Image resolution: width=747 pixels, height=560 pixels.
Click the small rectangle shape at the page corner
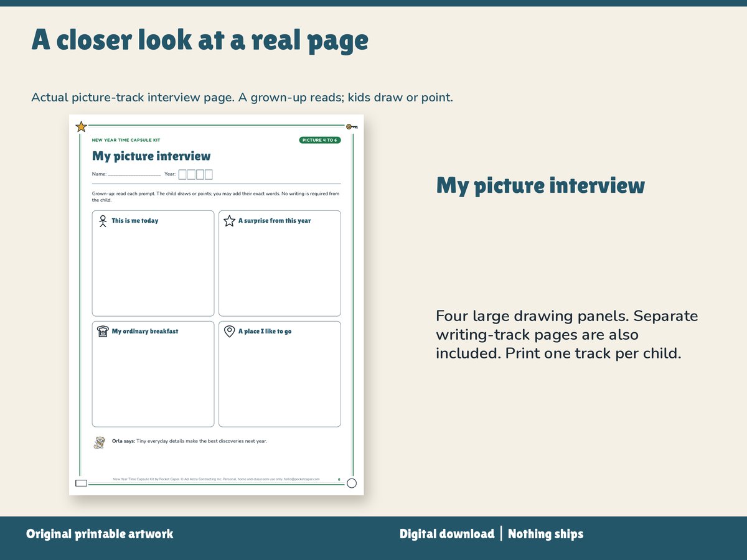[x=81, y=483]
